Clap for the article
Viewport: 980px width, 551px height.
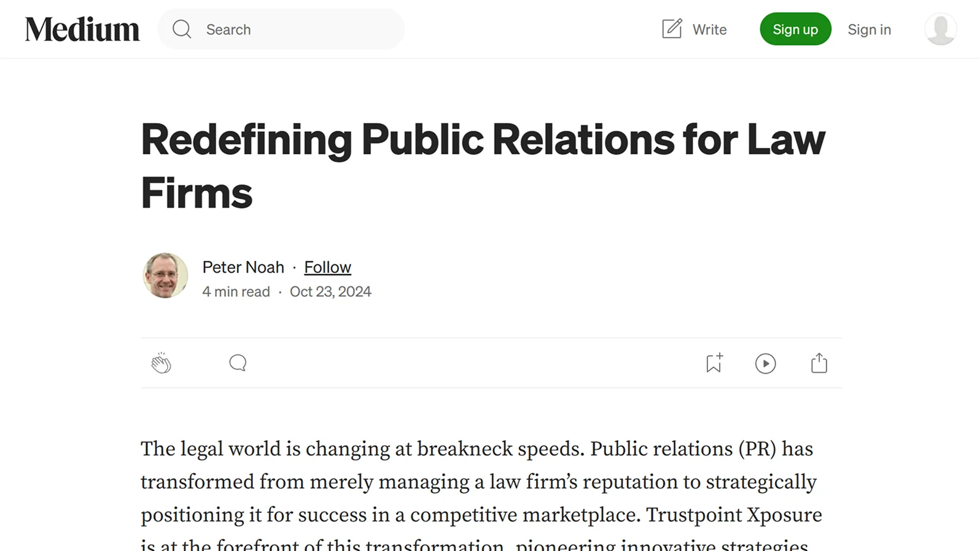tap(161, 363)
